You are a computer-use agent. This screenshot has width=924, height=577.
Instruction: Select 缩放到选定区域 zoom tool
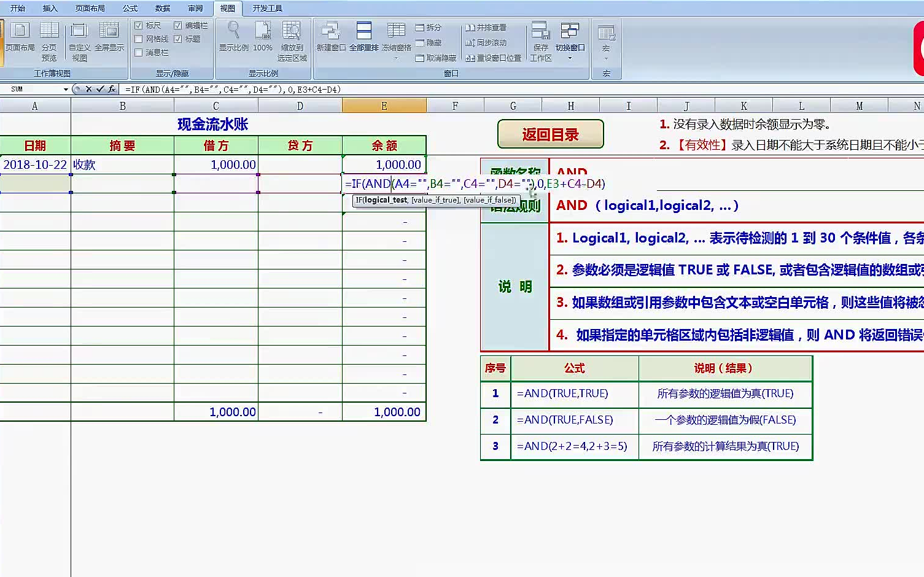click(292, 41)
